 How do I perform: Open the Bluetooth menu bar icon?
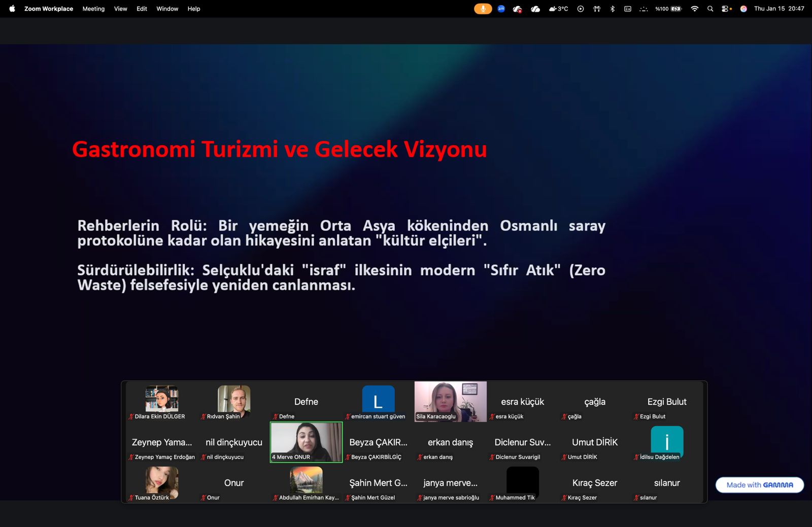[x=613, y=9]
